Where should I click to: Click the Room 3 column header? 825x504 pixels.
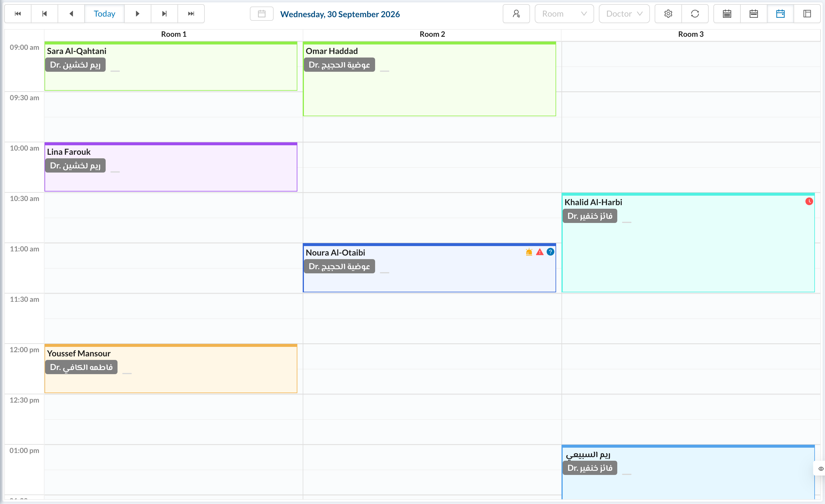pyautogui.click(x=691, y=34)
